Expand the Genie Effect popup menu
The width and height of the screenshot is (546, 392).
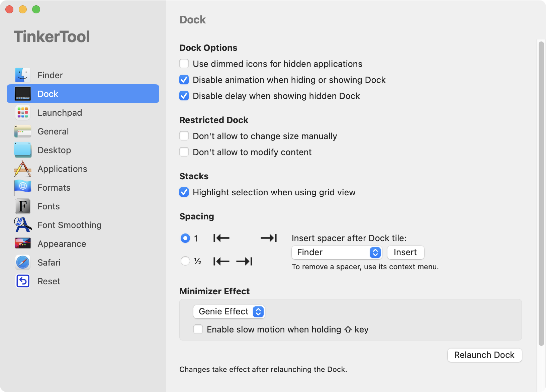(x=229, y=312)
